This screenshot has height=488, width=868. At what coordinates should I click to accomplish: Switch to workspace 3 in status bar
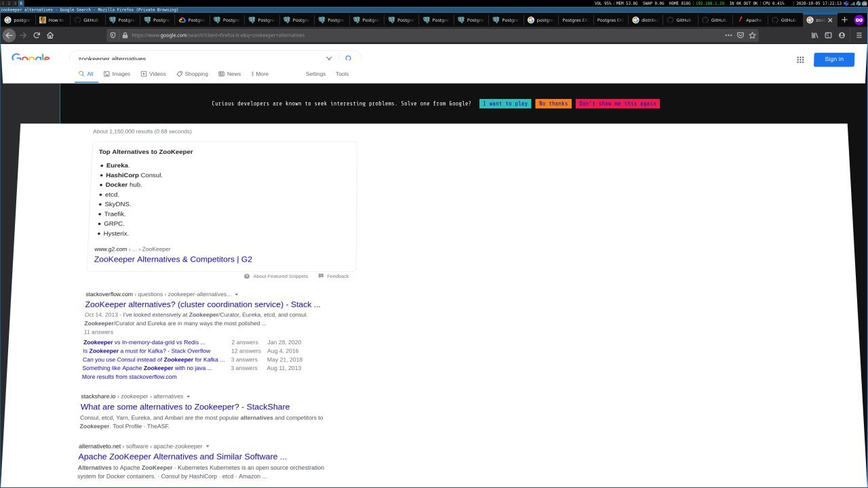point(16,3)
